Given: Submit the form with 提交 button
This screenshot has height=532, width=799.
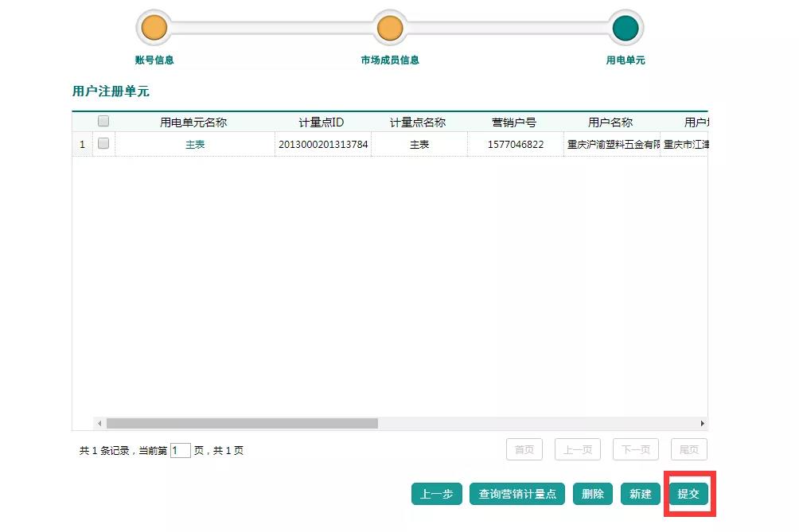Looking at the screenshot, I should [x=688, y=494].
